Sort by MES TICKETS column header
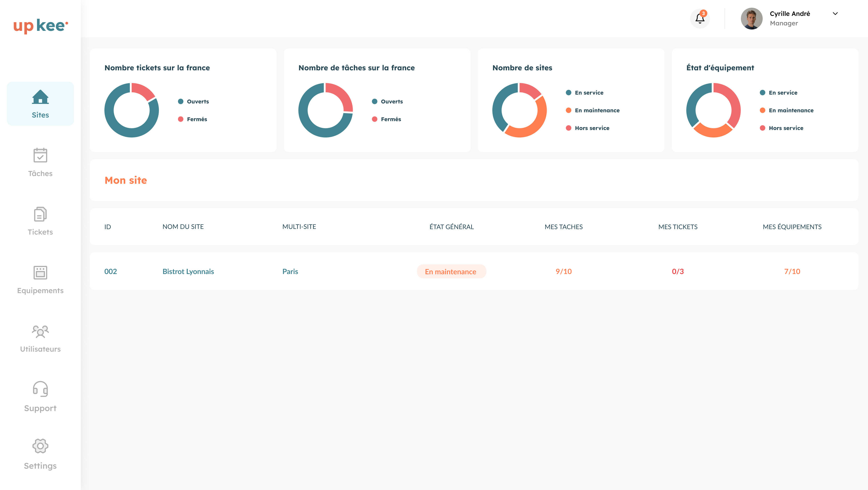Screen dimensions: 868x490 click(678, 227)
